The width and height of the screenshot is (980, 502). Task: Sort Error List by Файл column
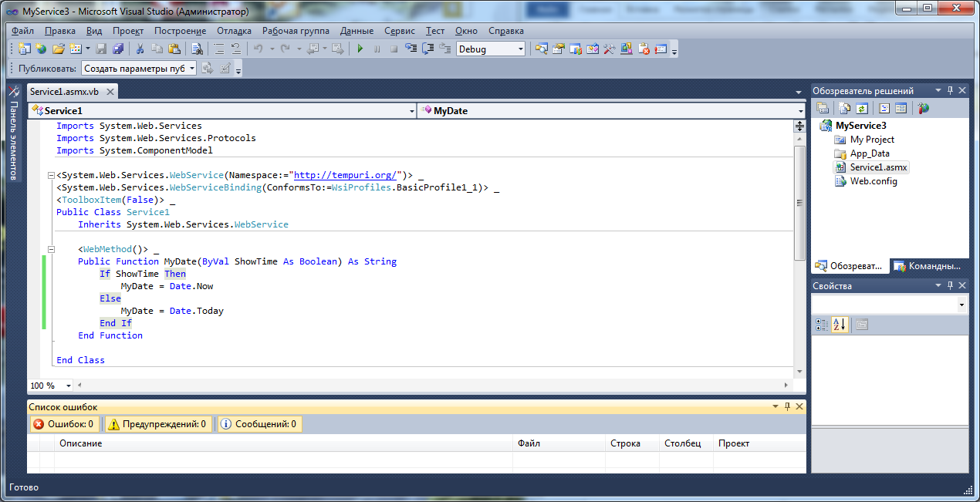(x=559, y=443)
